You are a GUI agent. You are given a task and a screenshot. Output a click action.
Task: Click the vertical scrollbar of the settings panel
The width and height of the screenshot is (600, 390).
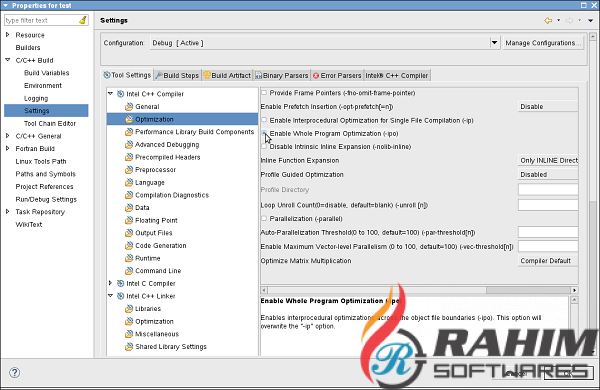pyautogui.click(x=593, y=195)
